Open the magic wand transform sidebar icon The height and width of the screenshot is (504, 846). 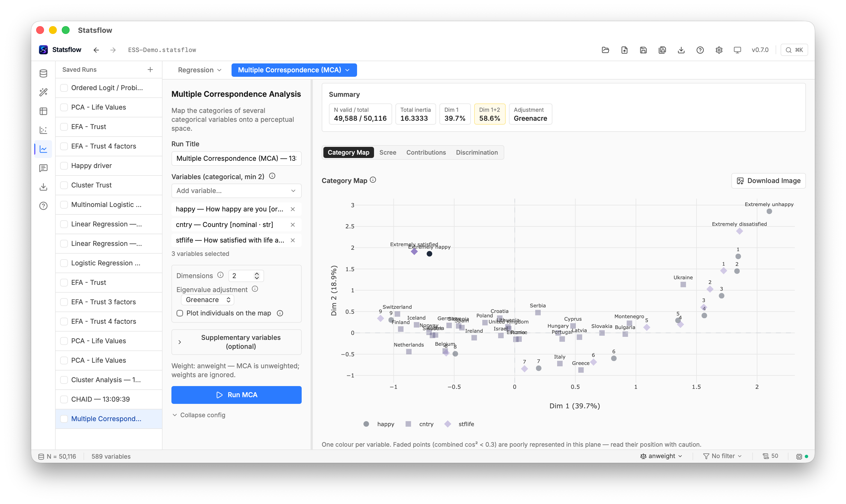[x=43, y=92]
